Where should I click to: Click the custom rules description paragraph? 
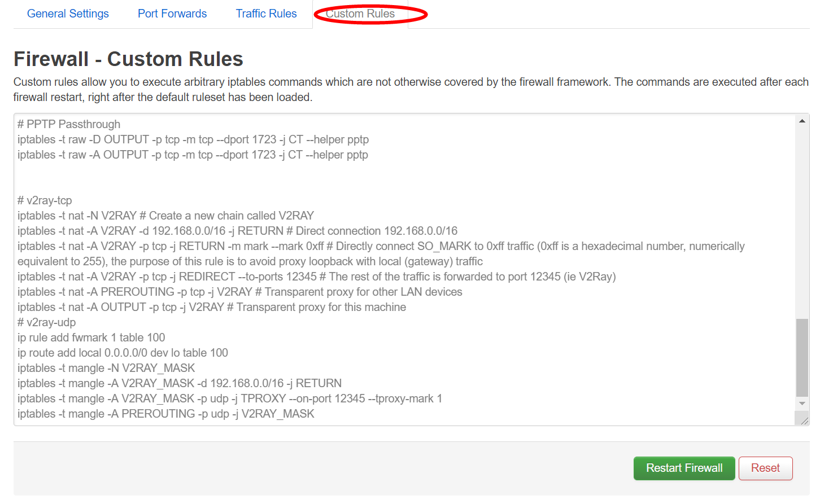[411, 90]
